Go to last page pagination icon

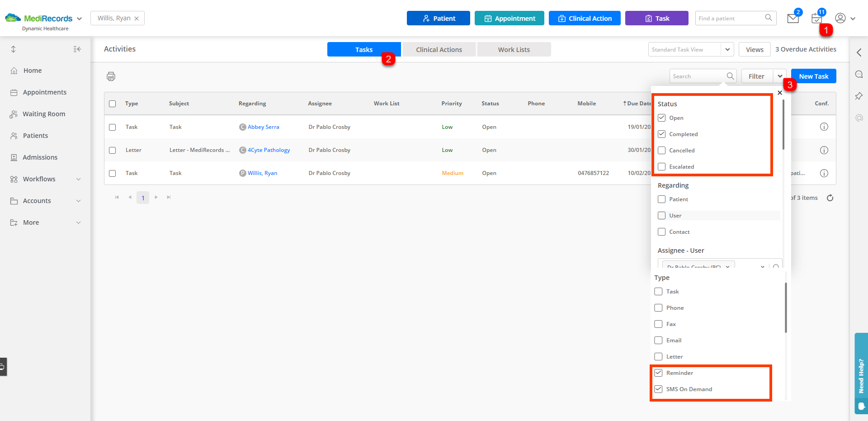click(169, 197)
